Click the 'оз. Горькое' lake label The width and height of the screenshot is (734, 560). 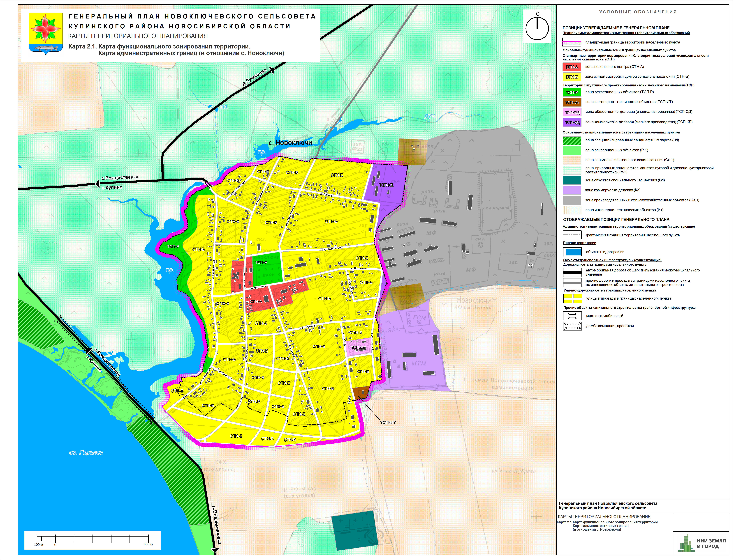point(86,453)
